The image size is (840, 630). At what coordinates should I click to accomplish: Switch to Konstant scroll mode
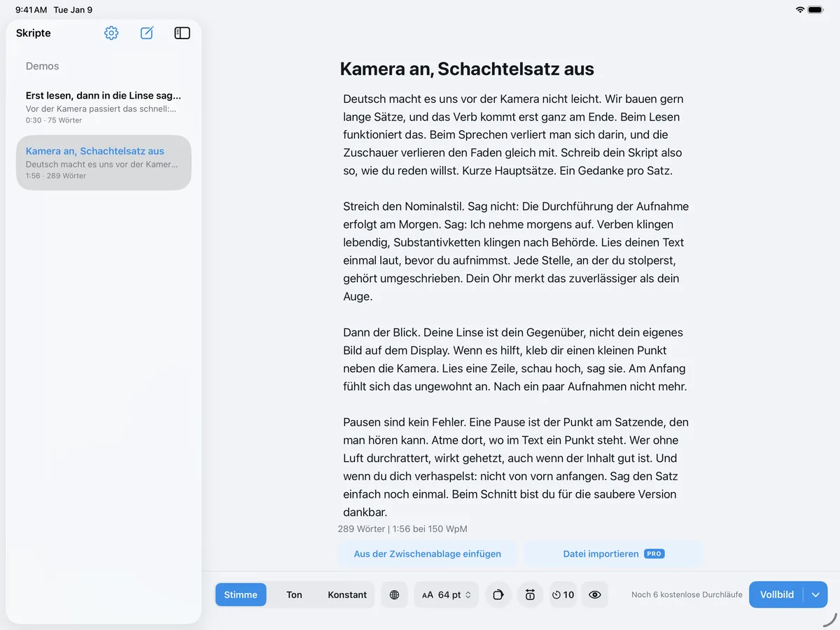[x=347, y=595]
